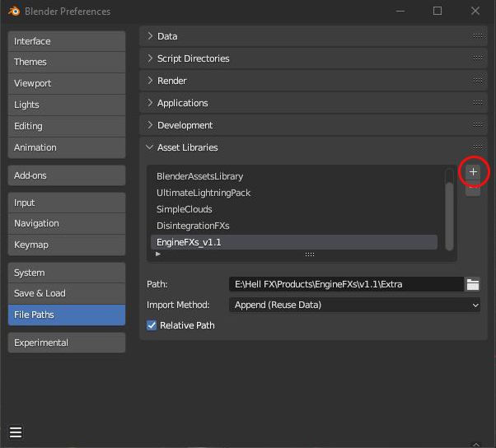The height and width of the screenshot is (448, 496).
Task: Select EngineFXs_v1.1 library entry
Action: [294, 242]
